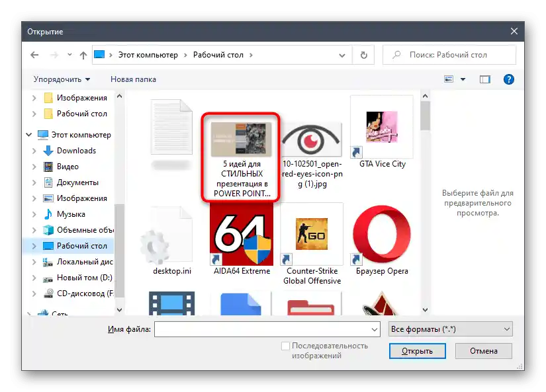Select the open-red-eyes-icon jpg file
Viewport: 546px width, 392px height.
click(x=312, y=154)
